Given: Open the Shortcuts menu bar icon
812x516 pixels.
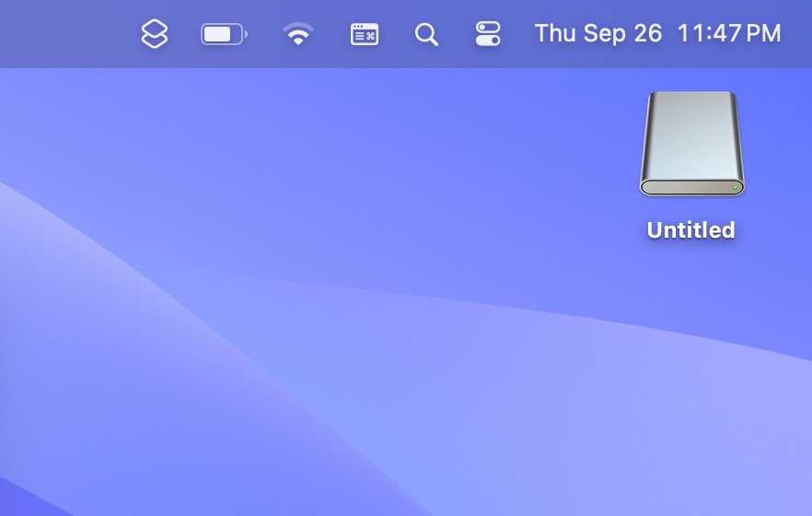Looking at the screenshot, I should pos(155,34).
